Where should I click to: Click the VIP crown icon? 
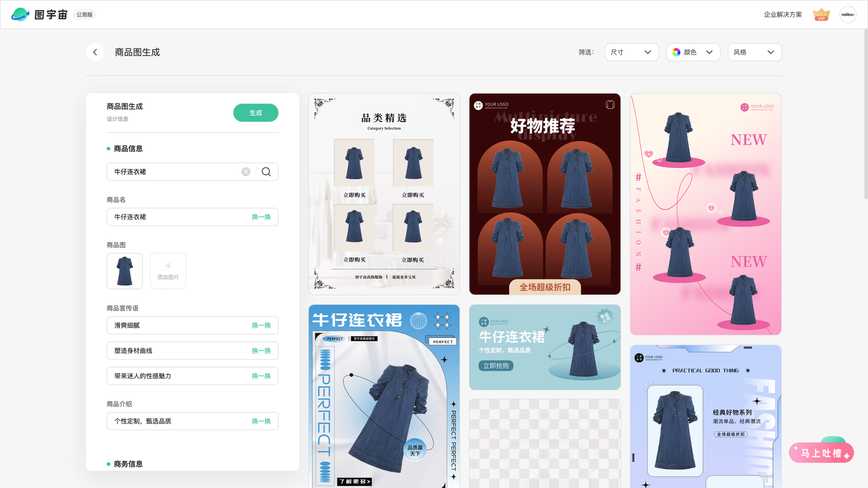pos(821,14)
